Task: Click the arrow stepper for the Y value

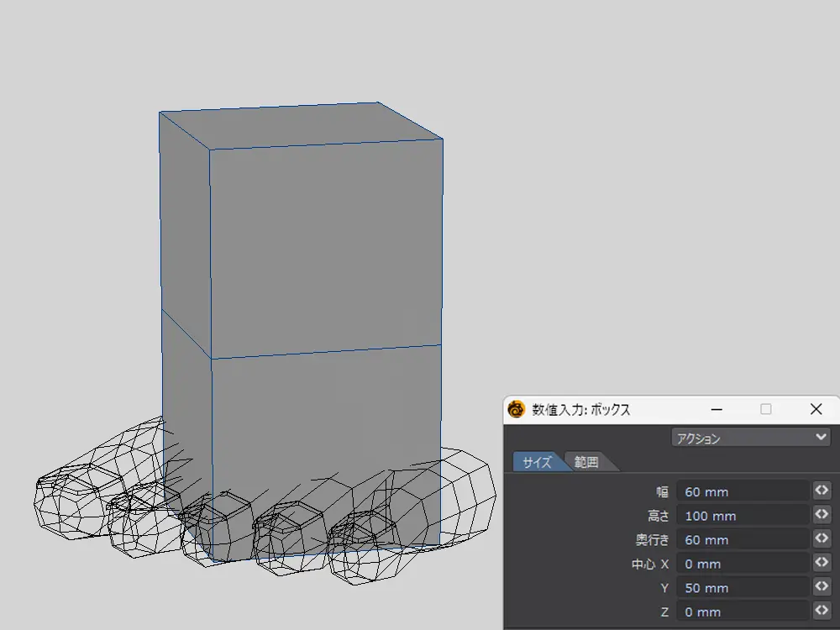Action: coord(822,587)
